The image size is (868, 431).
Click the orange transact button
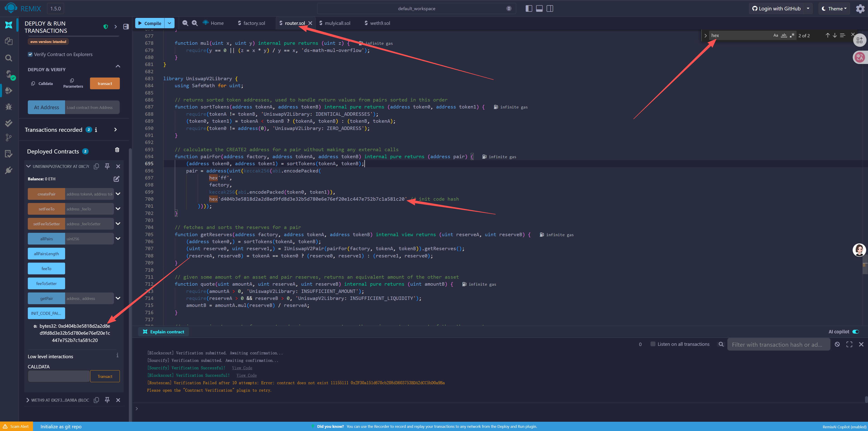pos(105,83)
